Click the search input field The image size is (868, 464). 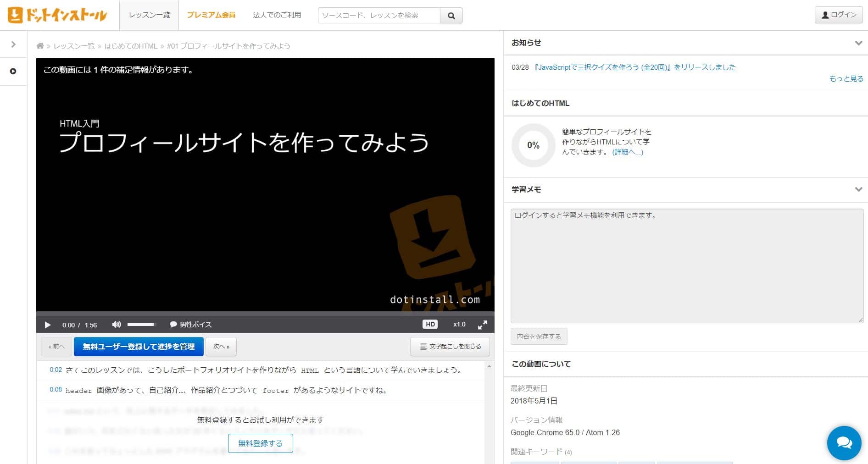click(379, 16)
